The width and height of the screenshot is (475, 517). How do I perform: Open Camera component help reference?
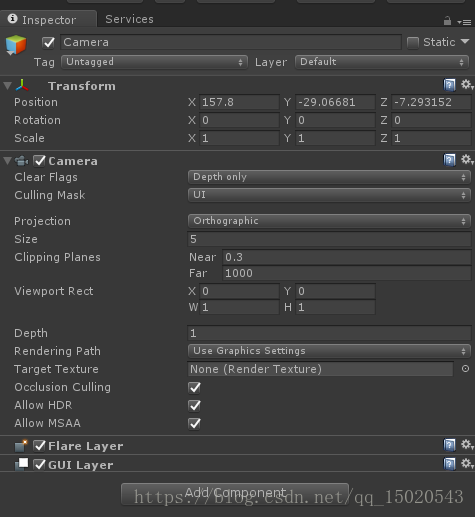click(x=449, y=160)
